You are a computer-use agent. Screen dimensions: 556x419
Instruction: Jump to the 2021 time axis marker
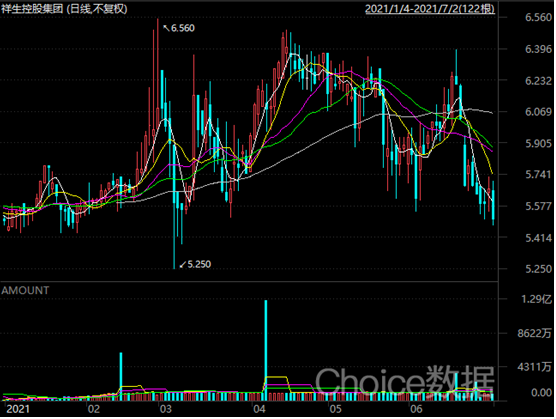coord(18,410)
